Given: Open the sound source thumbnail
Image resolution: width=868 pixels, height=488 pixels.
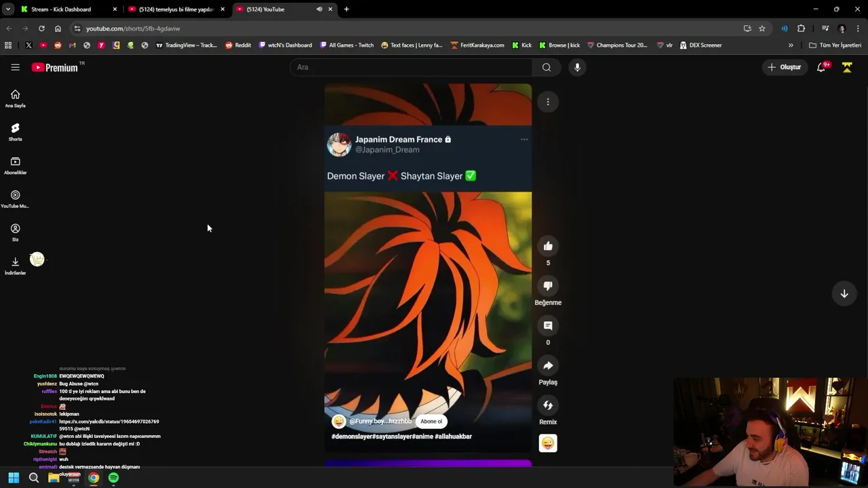Looking at the screenshot, I should pyautogui.click(x=548, y=443).
